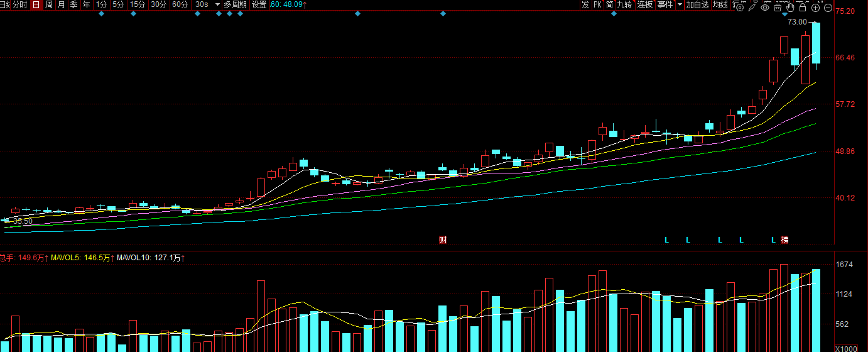Click the MAVOL5: 146.5万 indicator label

pyautogui.click(x=84, y=258)
